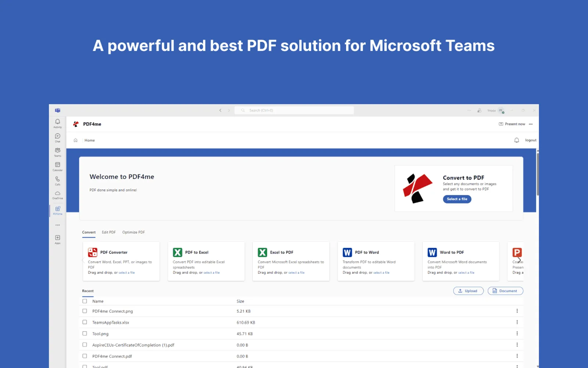
Task: Expand more options next to Present now
Action: pos(531,124)
